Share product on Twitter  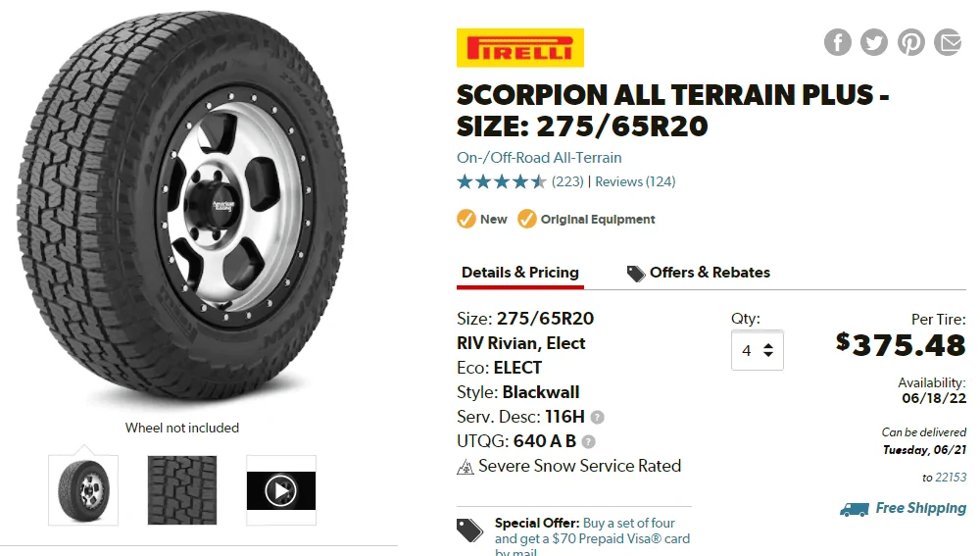click(x=874, y=42)
